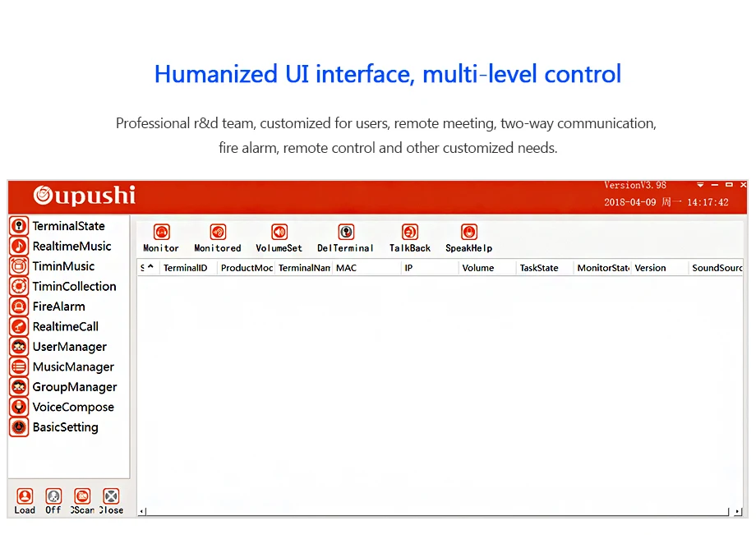Sort by the ProductMod column header
This screenshot has height=535, width=756.
[x=247, y=268]
